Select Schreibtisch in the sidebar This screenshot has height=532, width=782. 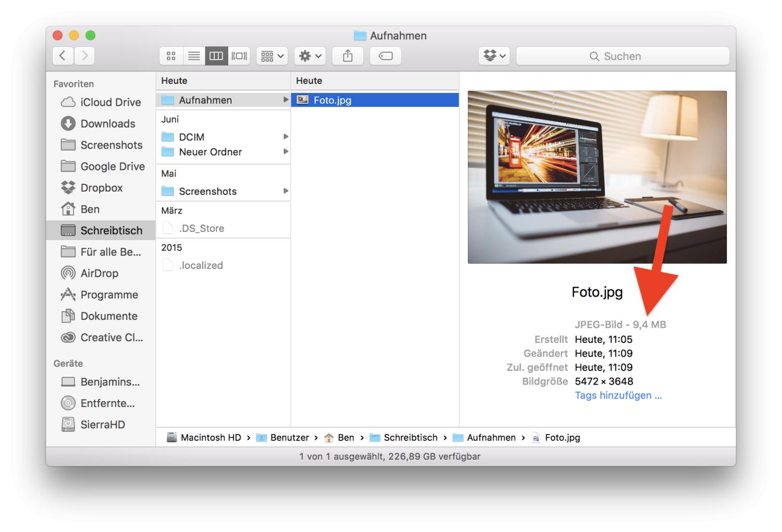pyautogui.click(x=101, y=230)
